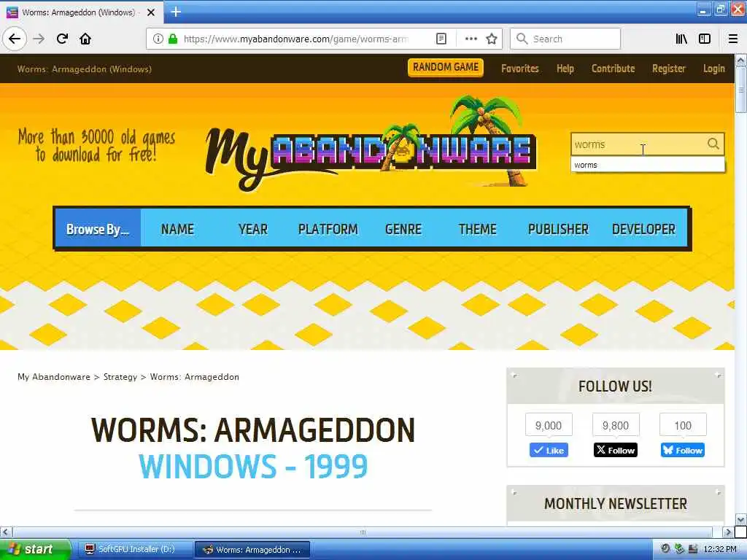
Task: Browse games by PUBLISHER
Action: [x=558, y=229]
